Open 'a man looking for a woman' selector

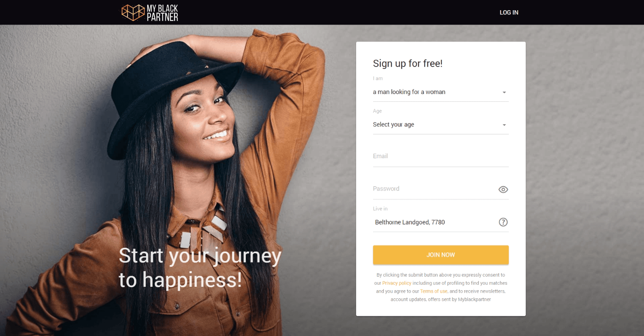(x=440, y=92)
